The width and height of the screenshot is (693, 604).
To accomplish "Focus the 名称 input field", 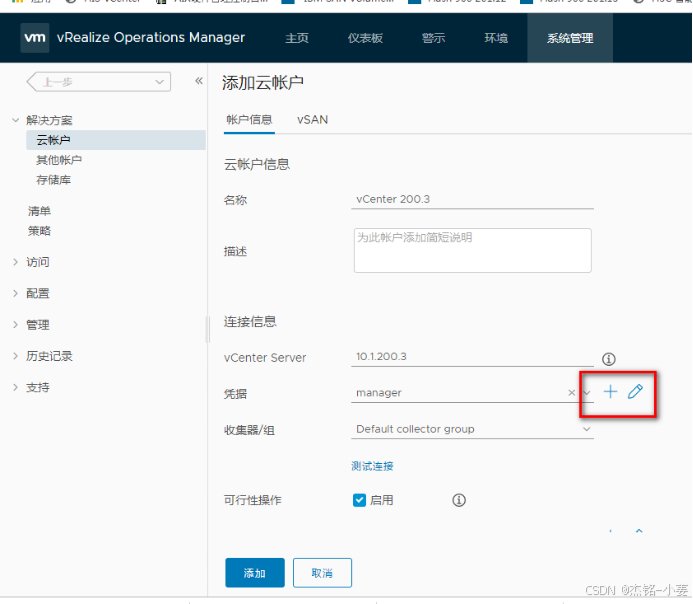I will 472,199.
